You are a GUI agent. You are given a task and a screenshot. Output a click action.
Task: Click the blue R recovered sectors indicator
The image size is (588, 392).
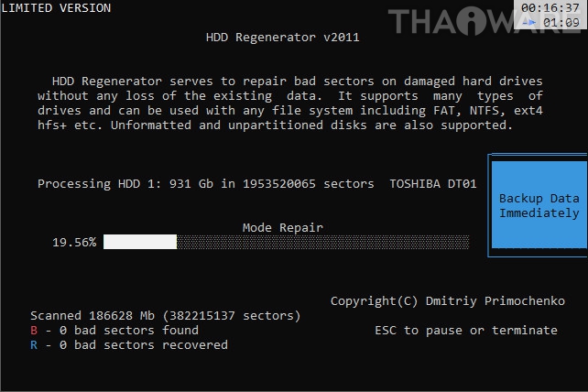coord(34,344)
